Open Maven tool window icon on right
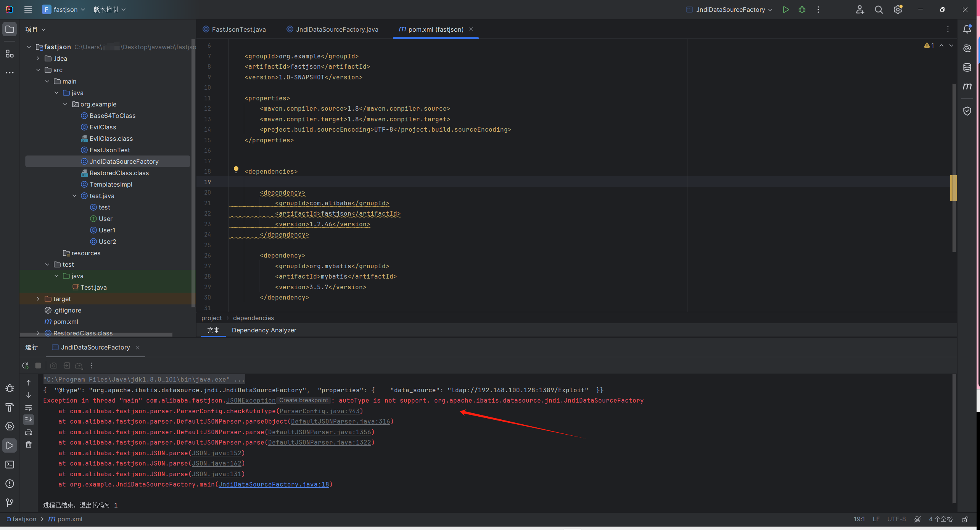Screen dimensions: 980x530 coord(967,86)
